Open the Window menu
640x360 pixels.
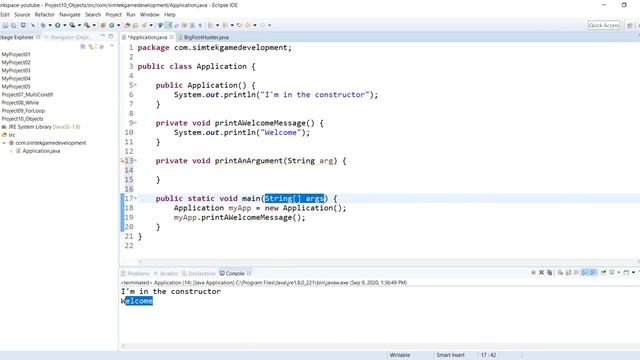pos(149,14)
